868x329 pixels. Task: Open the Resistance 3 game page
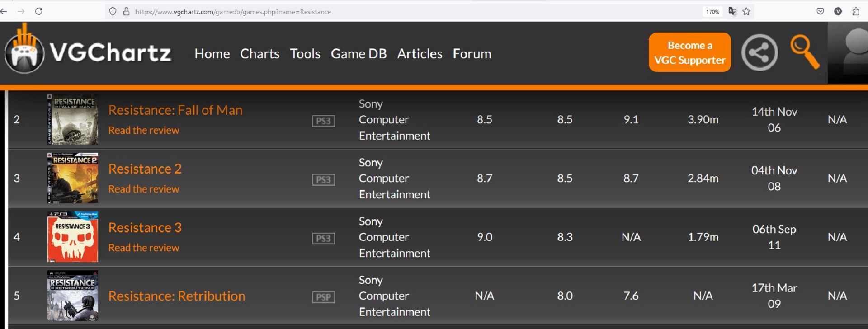point(145,228)
